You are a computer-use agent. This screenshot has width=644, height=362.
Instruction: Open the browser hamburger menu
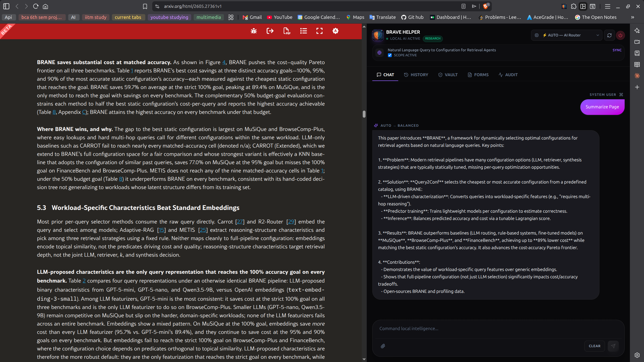coord(608,6)
